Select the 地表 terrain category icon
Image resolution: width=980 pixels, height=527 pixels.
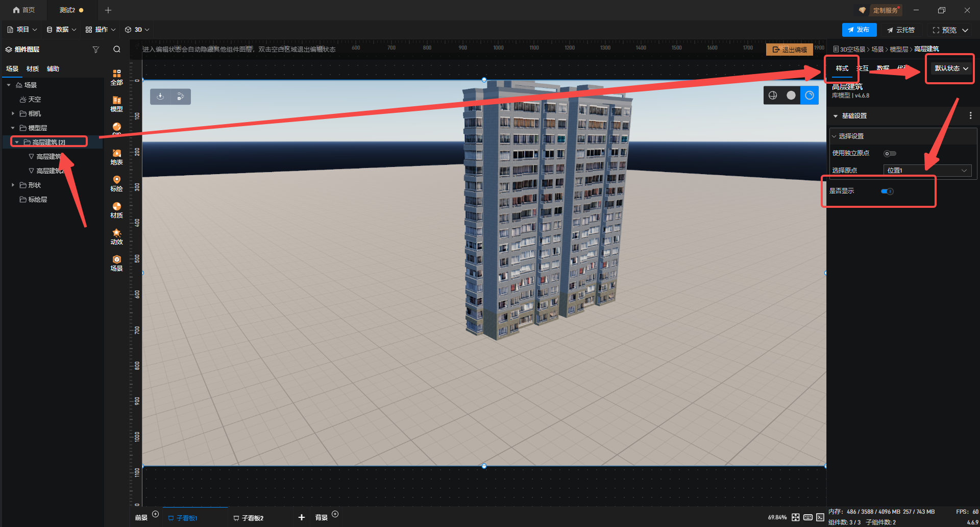[116, 157]
